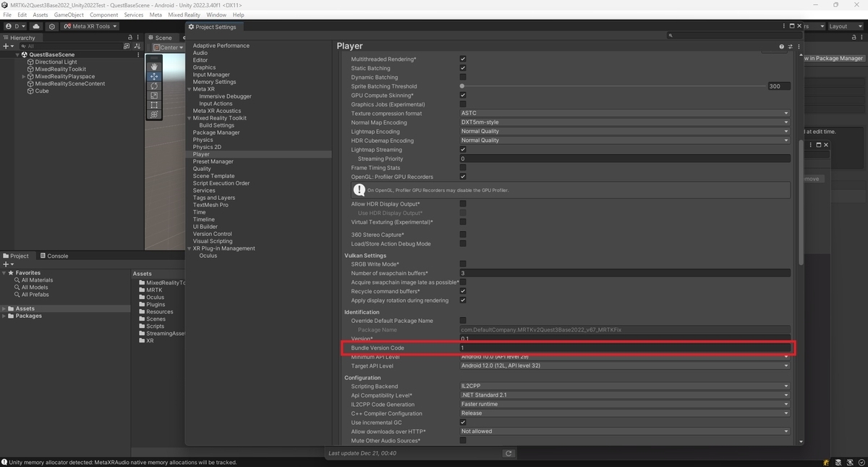This screenshot has height=467, width=868.
Task: Select the Move tool in Scene toolbar
Action: pos(154,76)
